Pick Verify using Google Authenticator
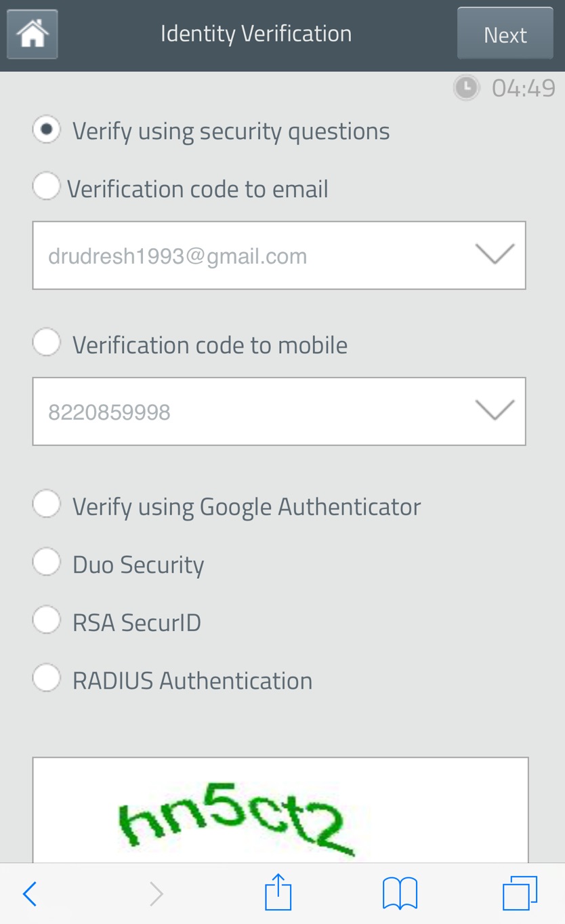The image size is (565, 924). click(47, 504)
